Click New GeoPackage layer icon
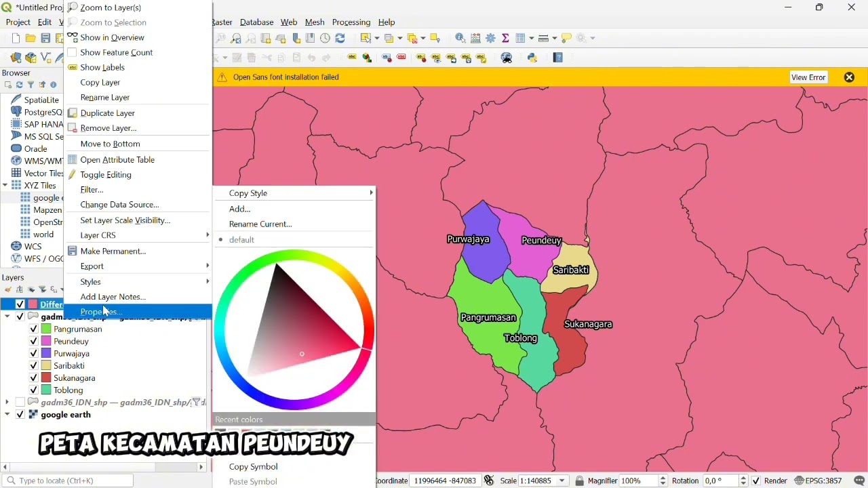 31,58
